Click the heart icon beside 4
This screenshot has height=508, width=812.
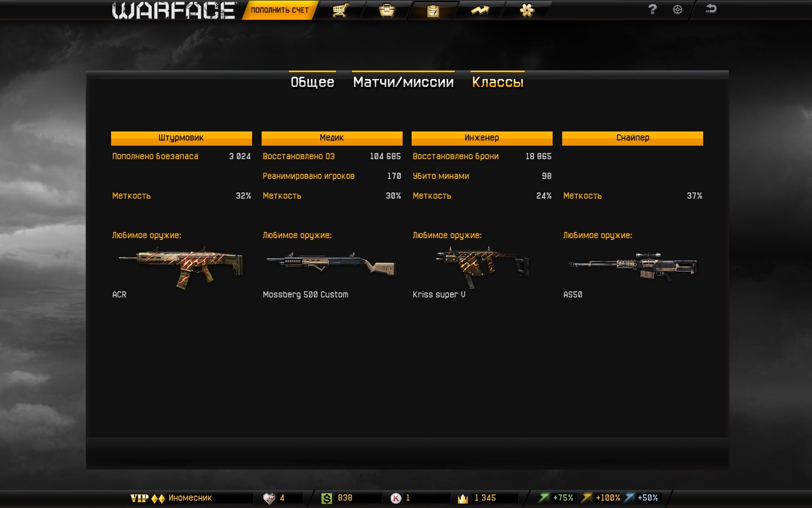point(269,498)
